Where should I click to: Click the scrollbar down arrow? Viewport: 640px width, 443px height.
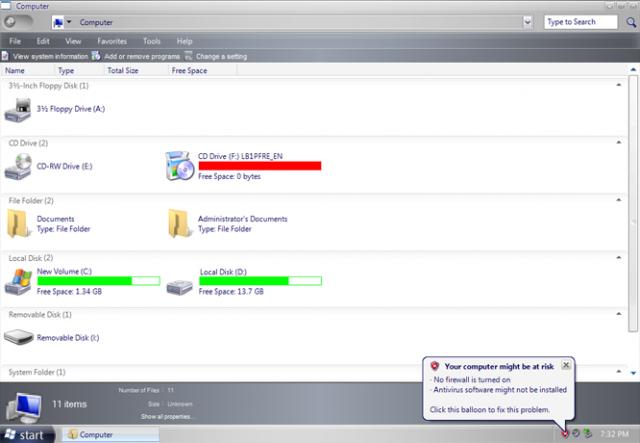633,372
